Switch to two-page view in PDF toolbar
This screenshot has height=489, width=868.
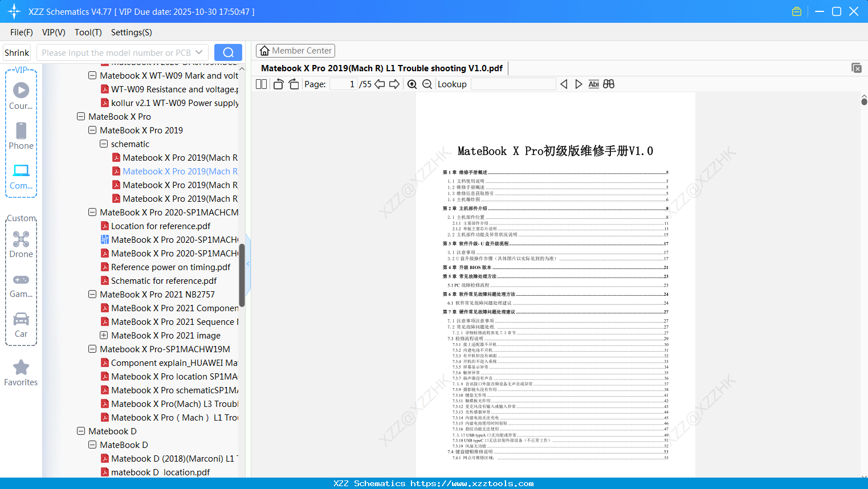coord(262,84)
